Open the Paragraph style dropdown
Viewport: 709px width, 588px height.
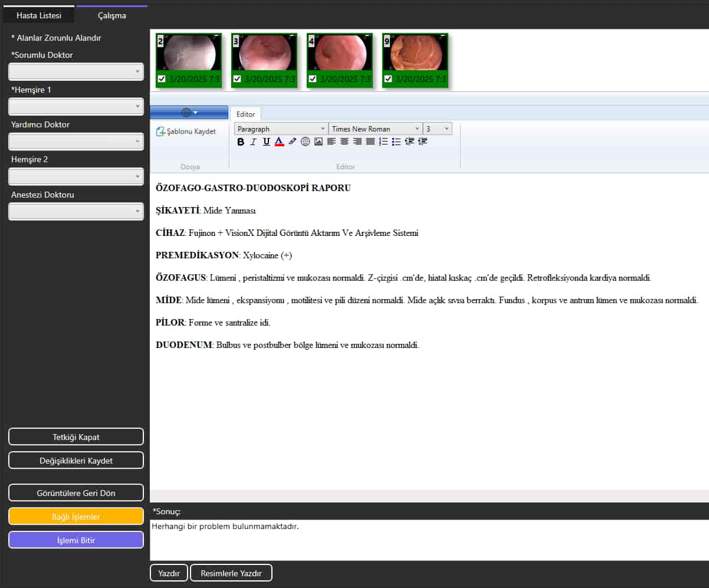coord(281,129)
